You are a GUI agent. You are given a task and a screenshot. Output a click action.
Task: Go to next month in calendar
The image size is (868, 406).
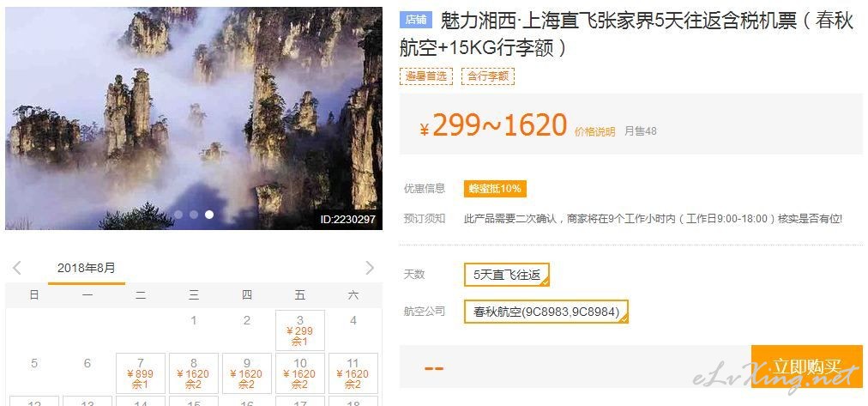[370, 268]
